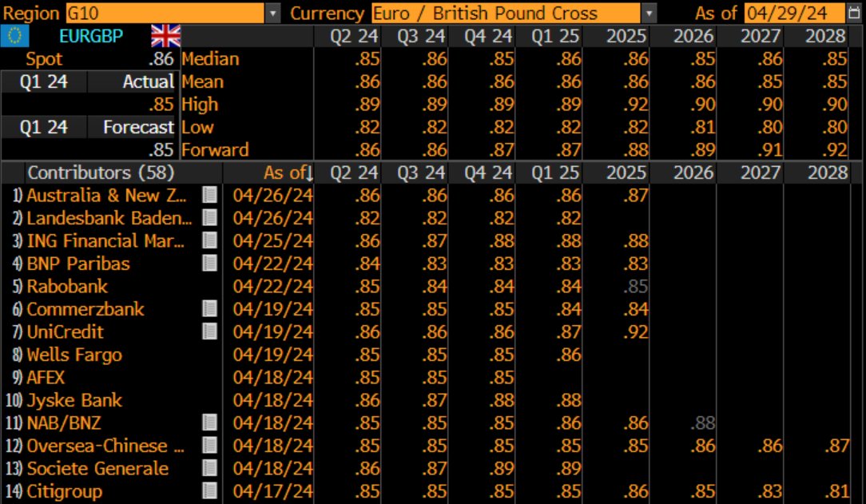Image resolution: width=866 pixels, height=504 pixels.
Task: Click UniCredit's 2025 forecast .92
Action: [635, 331]
